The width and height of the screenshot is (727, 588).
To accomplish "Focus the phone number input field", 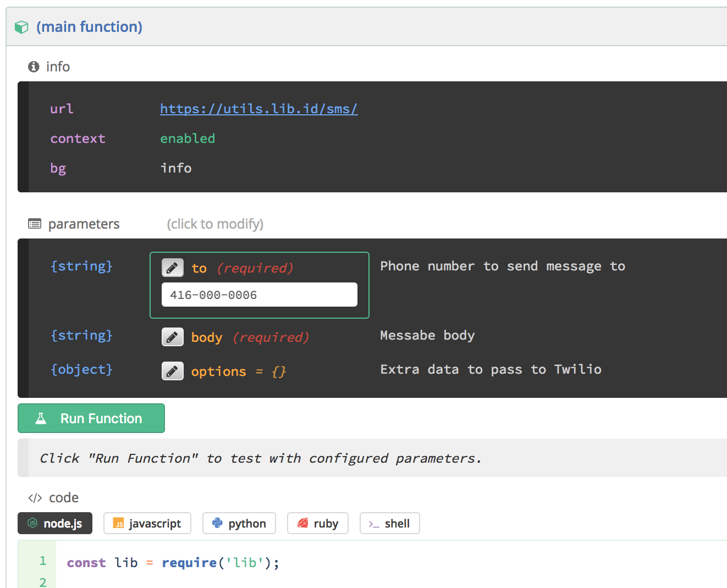I will click(259, 295).
